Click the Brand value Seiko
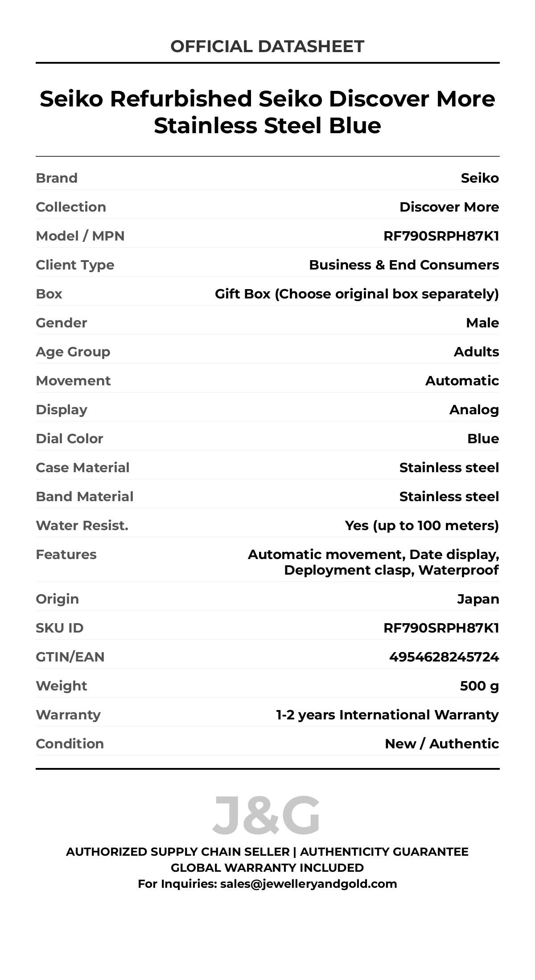The height and width of the screenshot is (980, 535). coord(480,178)
